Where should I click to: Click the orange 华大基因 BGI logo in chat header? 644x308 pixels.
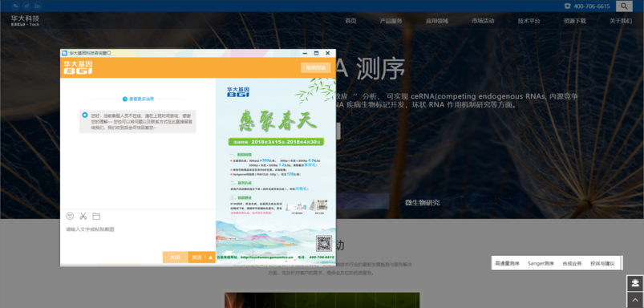tap(78, 67)
